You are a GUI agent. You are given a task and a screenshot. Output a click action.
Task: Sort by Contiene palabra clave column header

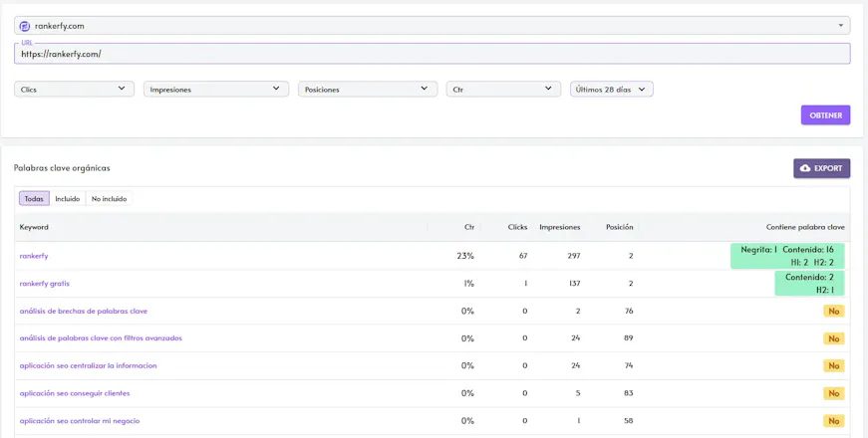(805, 227)
